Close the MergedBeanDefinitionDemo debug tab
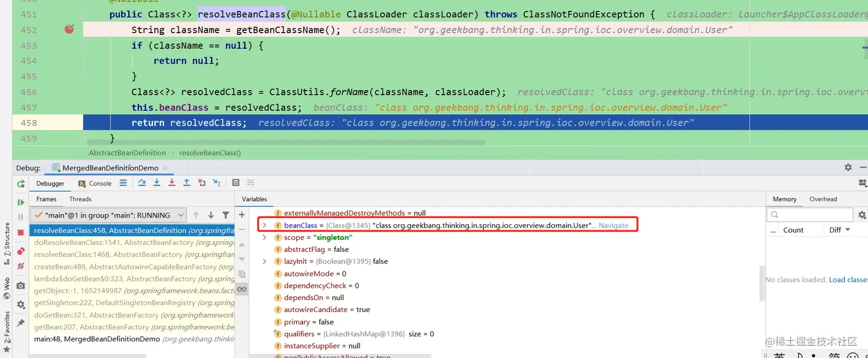868x358 pixels. point(165,168)
